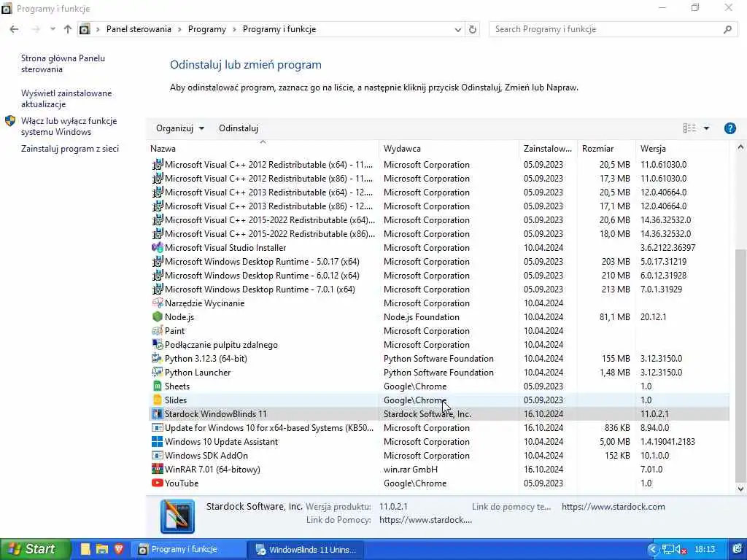Click the refresh button in address bar
Viewport: 747px width, 560px height.
coord(473,29)
